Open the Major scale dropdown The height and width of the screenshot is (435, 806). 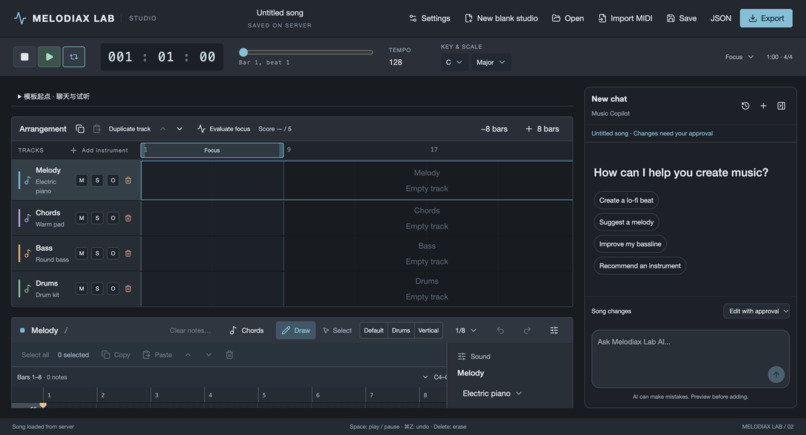490,62
